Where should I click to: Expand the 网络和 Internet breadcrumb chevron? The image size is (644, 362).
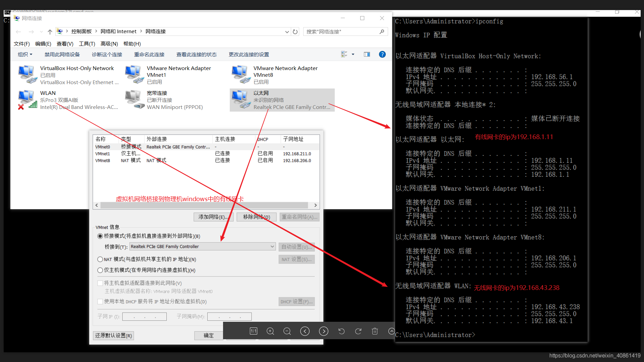pos(141,31)
